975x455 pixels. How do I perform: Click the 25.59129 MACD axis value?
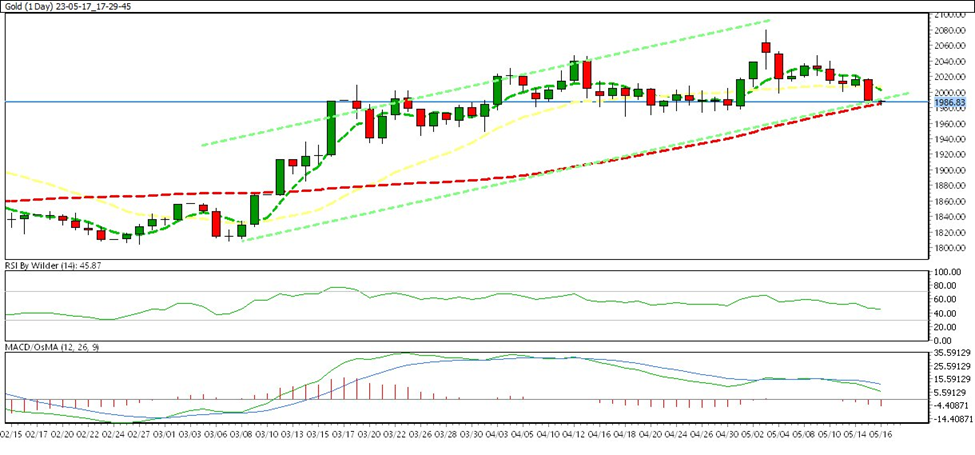tap(951, 366)
